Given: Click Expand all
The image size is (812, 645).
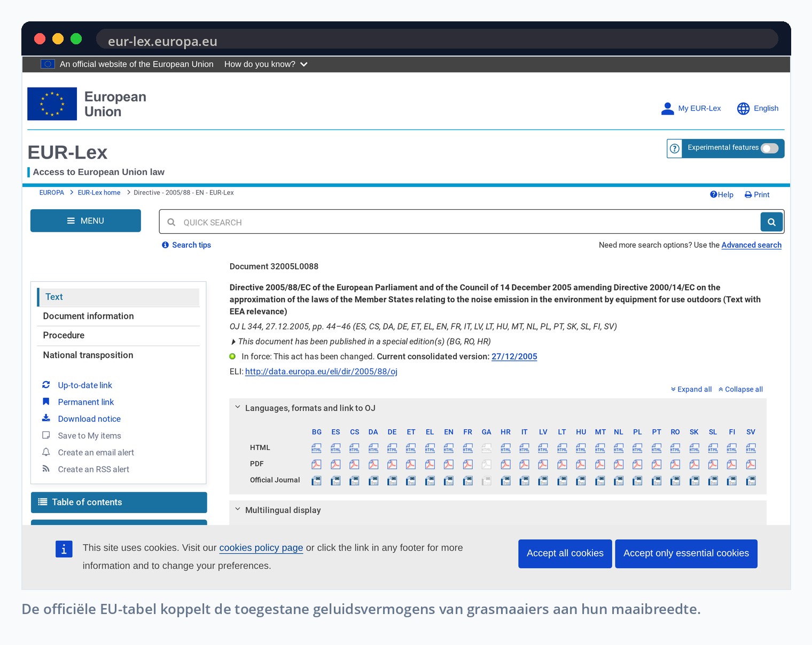Looking at the screenshot, I should (691, 389).
